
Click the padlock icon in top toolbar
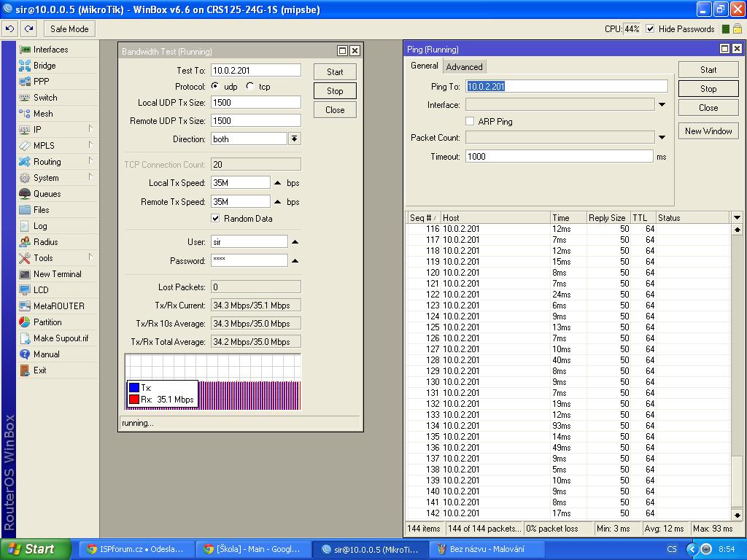[737, 29]
